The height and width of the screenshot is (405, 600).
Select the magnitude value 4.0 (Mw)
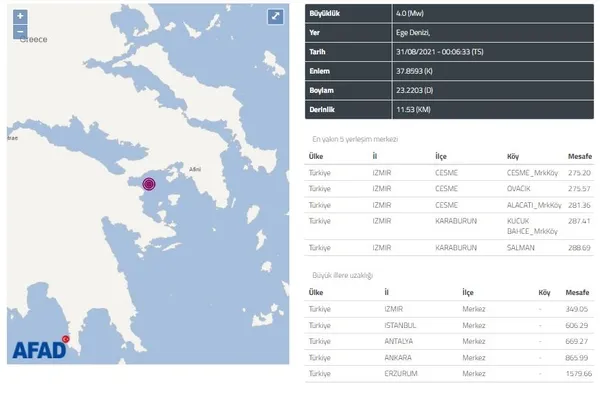410,13
